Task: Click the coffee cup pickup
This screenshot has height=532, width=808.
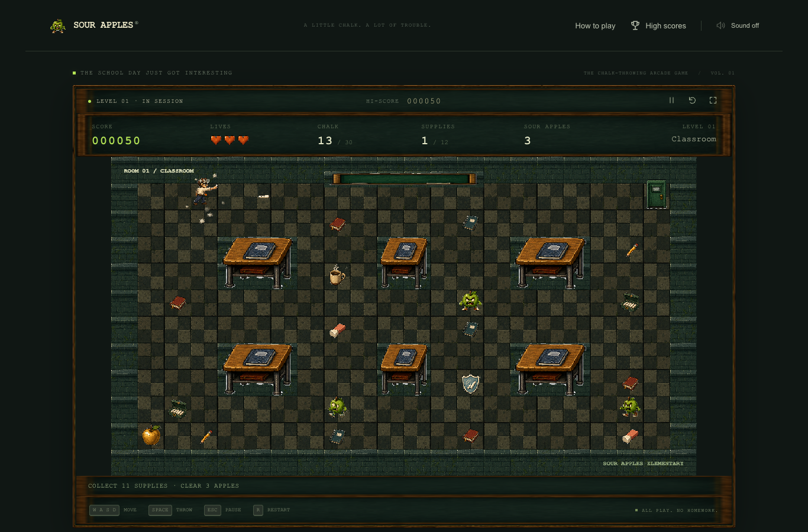Action: coord(337,275)
